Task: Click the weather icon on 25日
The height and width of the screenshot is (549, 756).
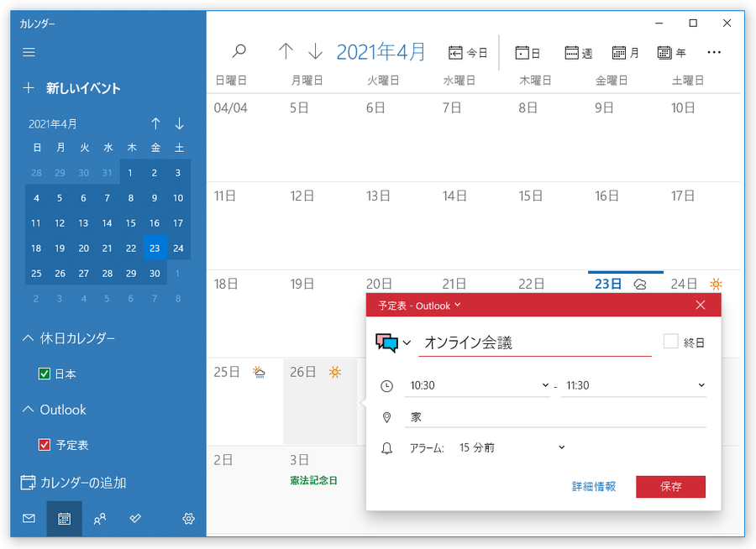Action: [259, 372]
